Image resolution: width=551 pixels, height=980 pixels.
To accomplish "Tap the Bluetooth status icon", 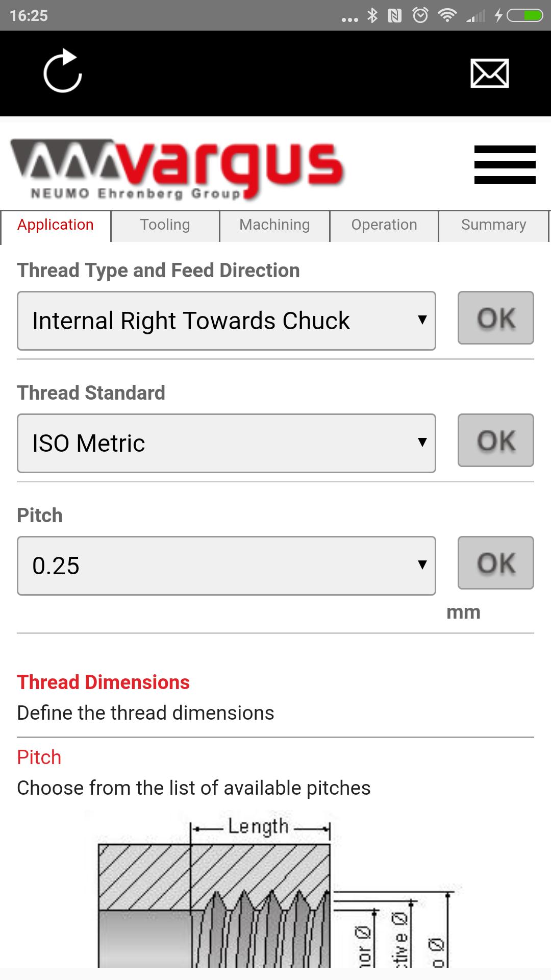I will click(372, 16).
